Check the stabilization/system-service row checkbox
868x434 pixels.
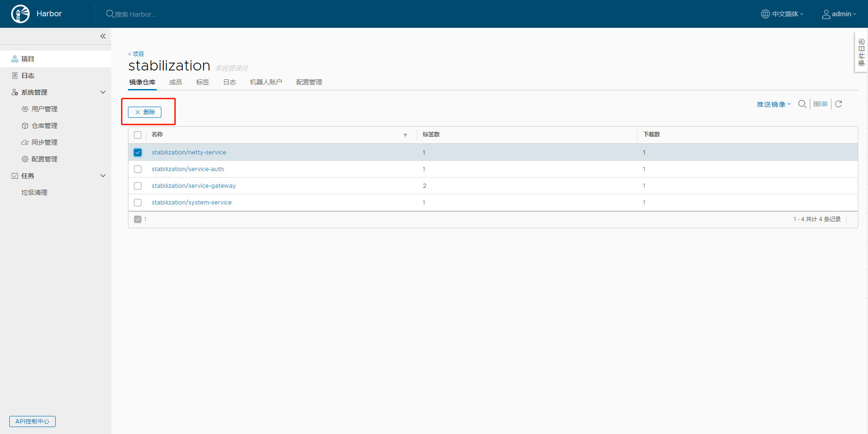click(x=138, y=203)
